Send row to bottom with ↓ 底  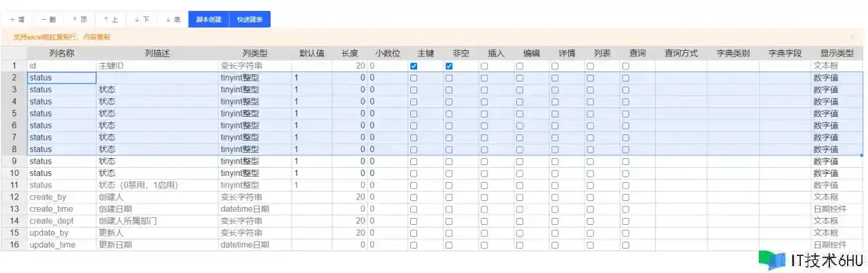click(x=173, y=20)
